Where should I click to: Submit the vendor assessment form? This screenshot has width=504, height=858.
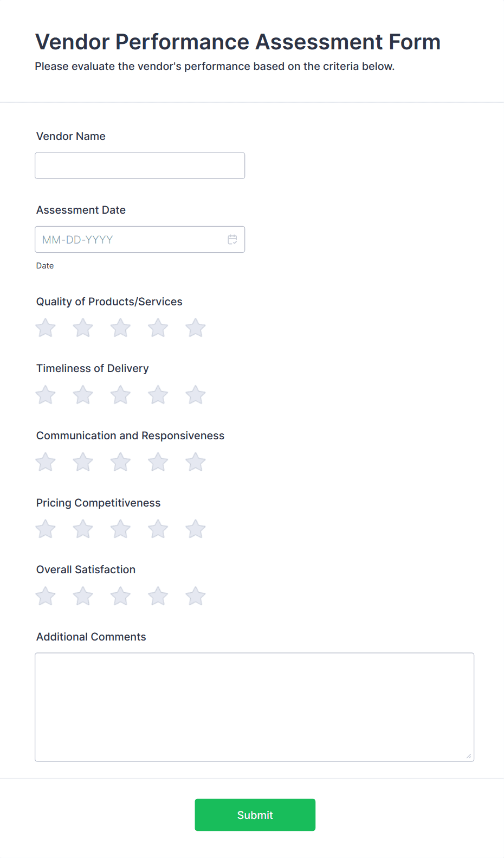pos(255,815)
